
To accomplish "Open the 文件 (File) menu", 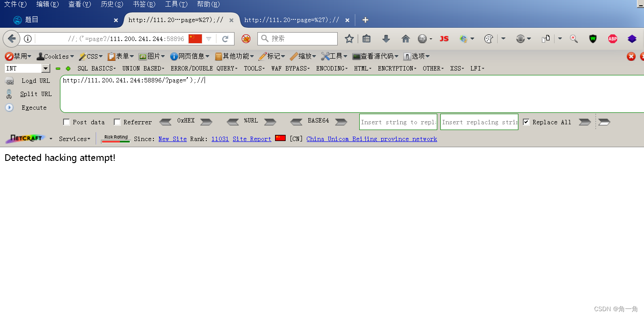I will [15, 4].
